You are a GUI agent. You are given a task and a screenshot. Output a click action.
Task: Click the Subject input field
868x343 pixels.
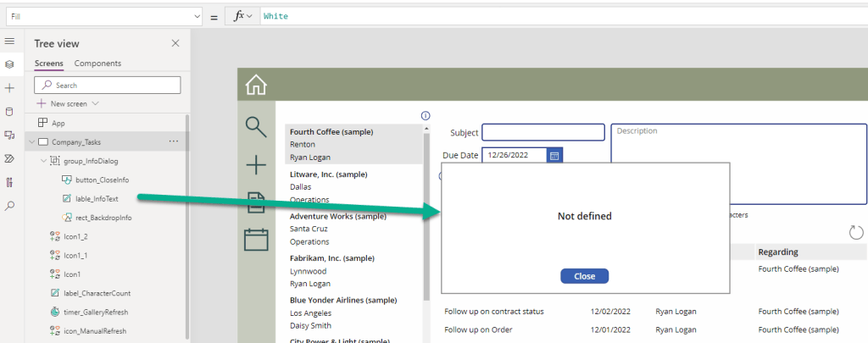point(543,132)
